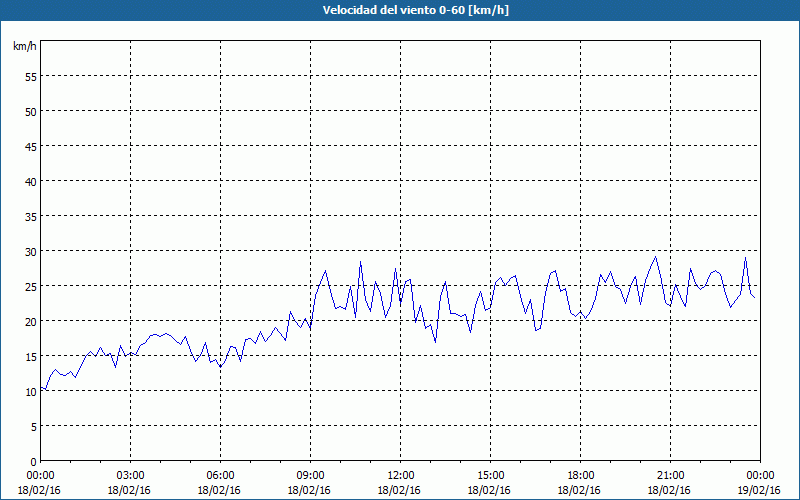Click the 18:00 time label

pyautogui.click(x=580, y=476)
